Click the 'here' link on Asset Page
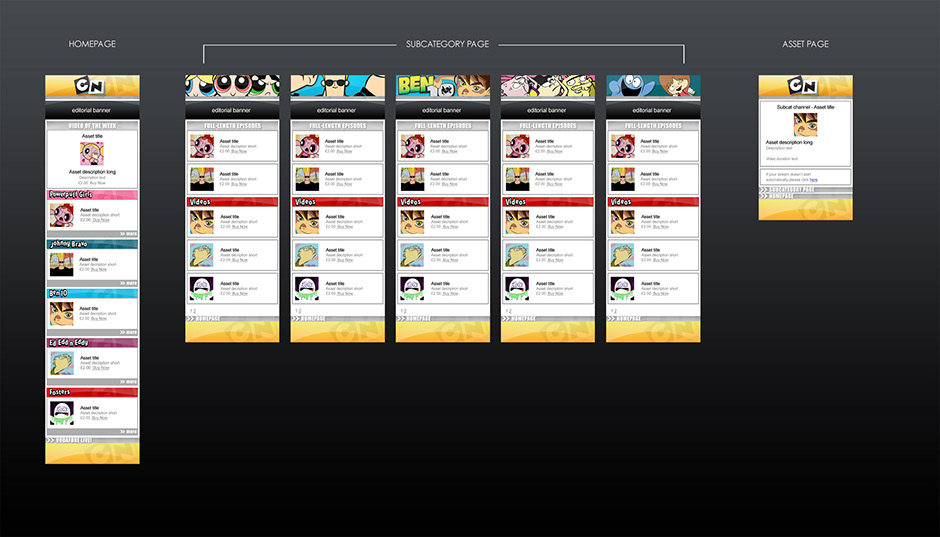 pos(814,180)
